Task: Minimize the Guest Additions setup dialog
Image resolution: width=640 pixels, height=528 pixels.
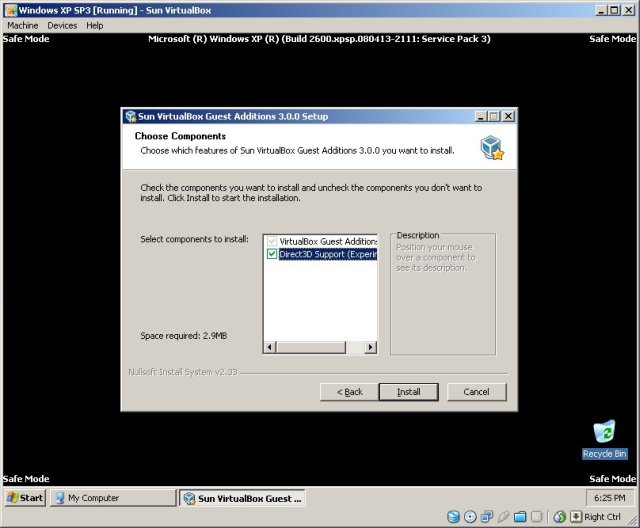Action: point(481,116)
